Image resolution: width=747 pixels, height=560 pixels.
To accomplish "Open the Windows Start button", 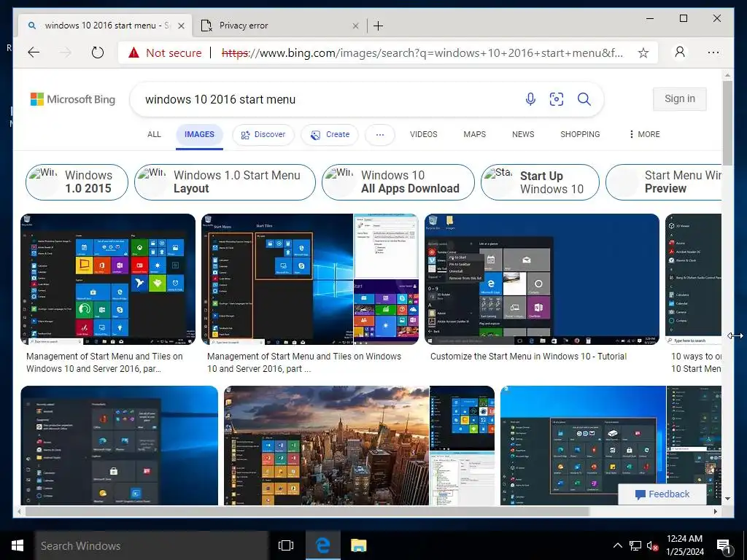I will pyautogui.click(x=18, y=545).
